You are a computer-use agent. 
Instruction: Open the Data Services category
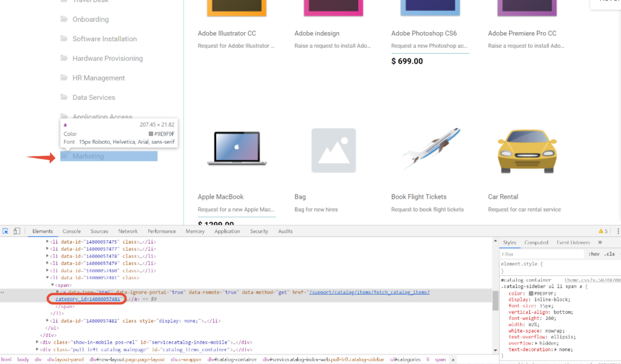point(94,97)
